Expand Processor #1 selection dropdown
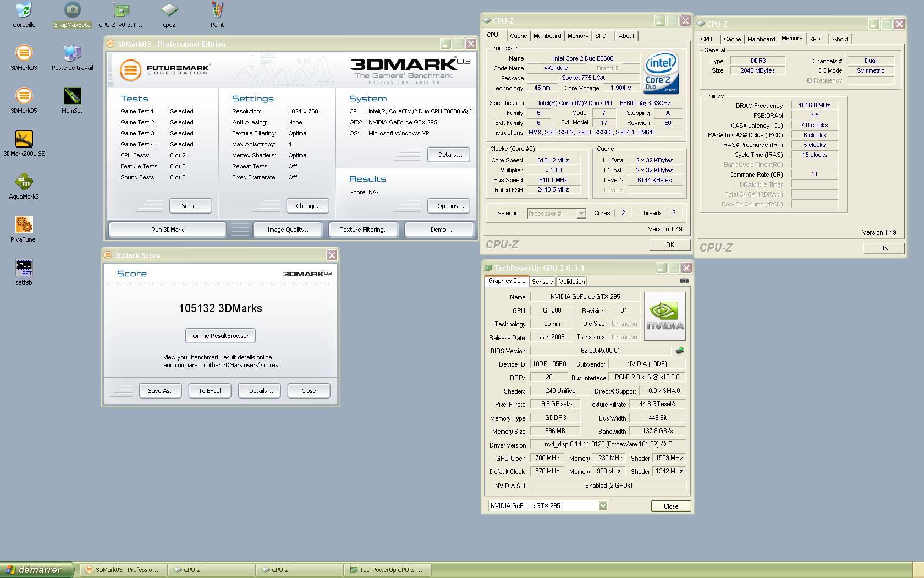Viewport: 924px width, 578px height. coord(581,214)
